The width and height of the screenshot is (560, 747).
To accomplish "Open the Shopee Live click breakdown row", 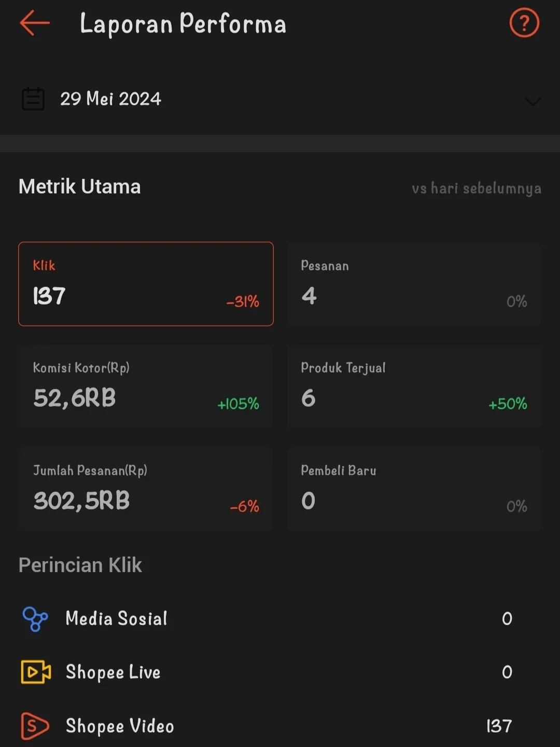I will click(280, 672).
